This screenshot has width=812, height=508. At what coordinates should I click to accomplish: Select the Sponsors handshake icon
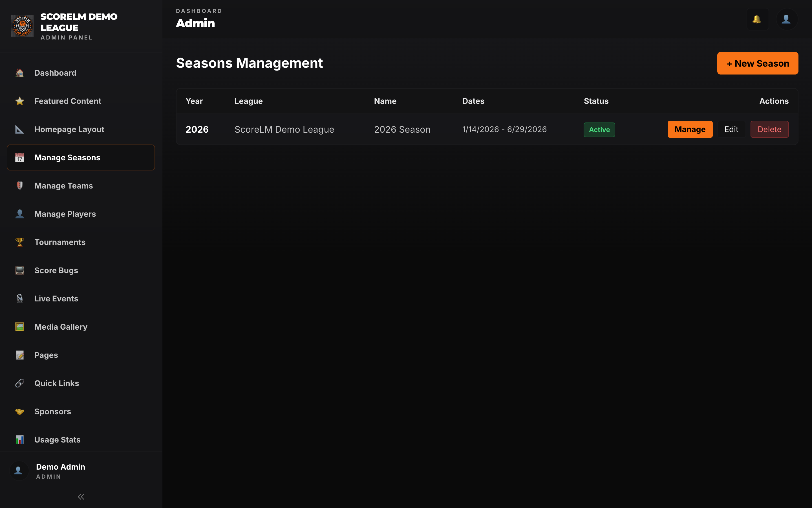(x=20, y=411)
